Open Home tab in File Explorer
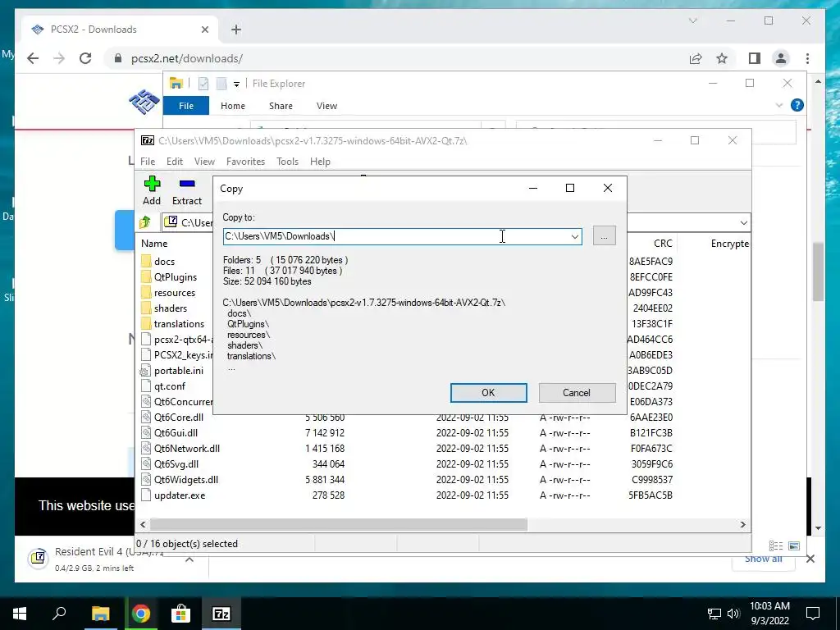Image resolution: width=840 pixels, height=630 pixels. tap(232, 106)
